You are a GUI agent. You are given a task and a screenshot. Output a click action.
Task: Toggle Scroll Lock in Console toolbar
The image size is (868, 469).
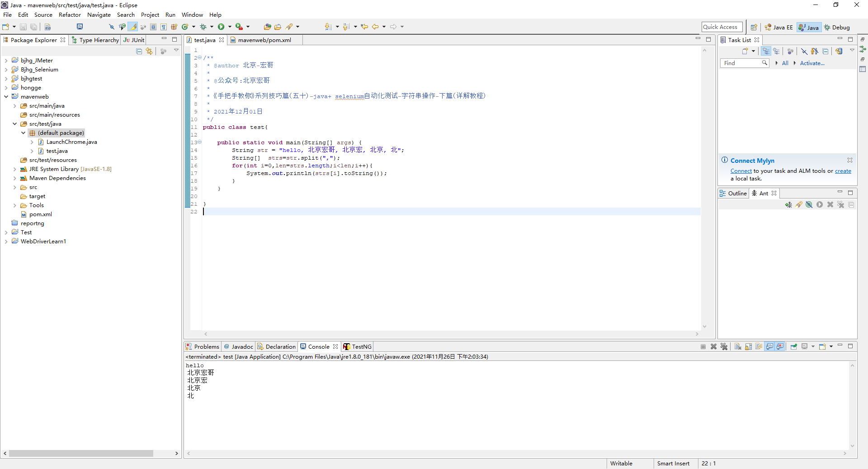point(749,346)
